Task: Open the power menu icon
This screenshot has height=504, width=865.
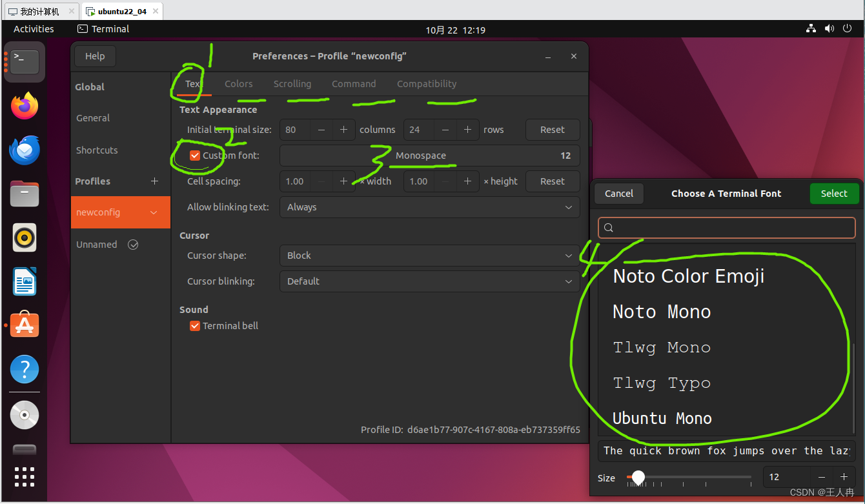Action: [847, 29]
